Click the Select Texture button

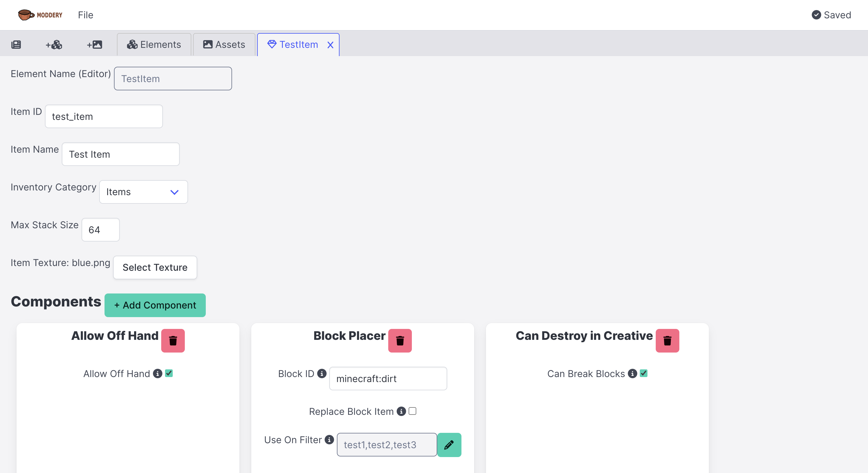click(155, 267)
